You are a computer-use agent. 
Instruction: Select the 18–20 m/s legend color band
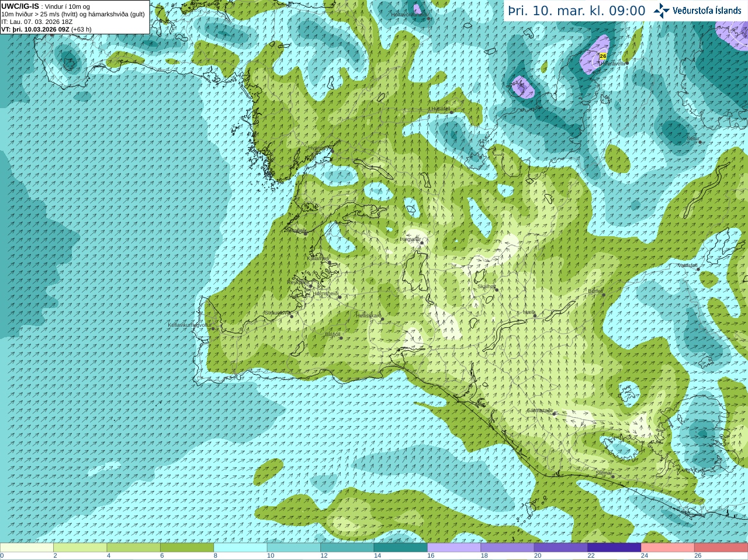coord(507,548)
